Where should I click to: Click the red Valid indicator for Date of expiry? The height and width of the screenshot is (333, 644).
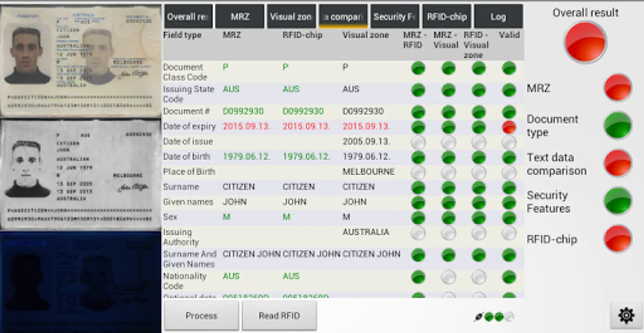coord(509,127)
